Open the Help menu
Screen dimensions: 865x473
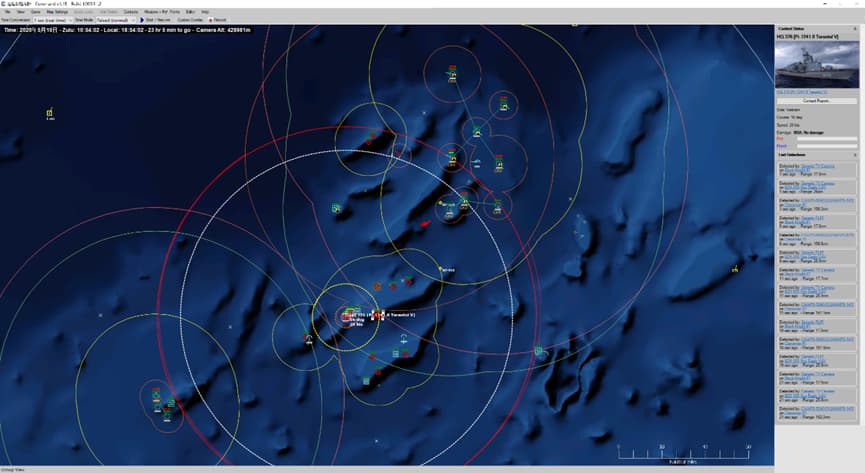[x=205, y=12]
